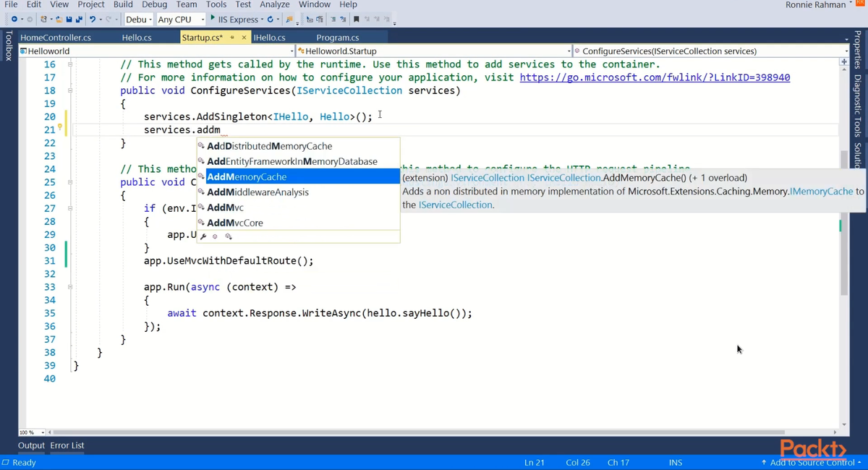Select AddMvc from the completion list
This screenshot has width=868, height=470.
(x=299, y=208)
